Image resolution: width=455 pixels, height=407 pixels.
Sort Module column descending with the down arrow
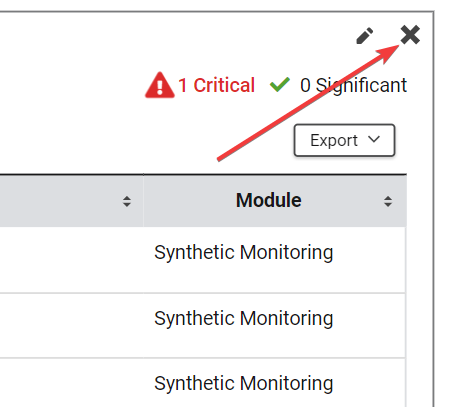[x=388, y=204]
